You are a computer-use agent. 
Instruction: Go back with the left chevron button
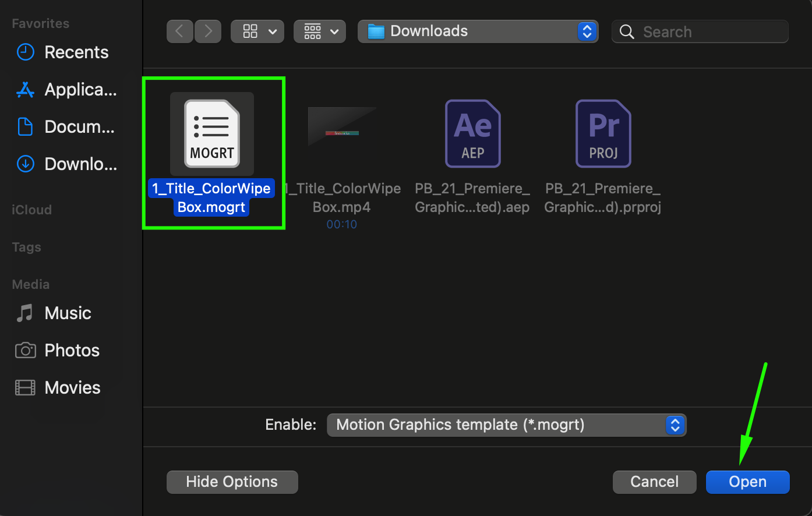[x=180, y=31]
